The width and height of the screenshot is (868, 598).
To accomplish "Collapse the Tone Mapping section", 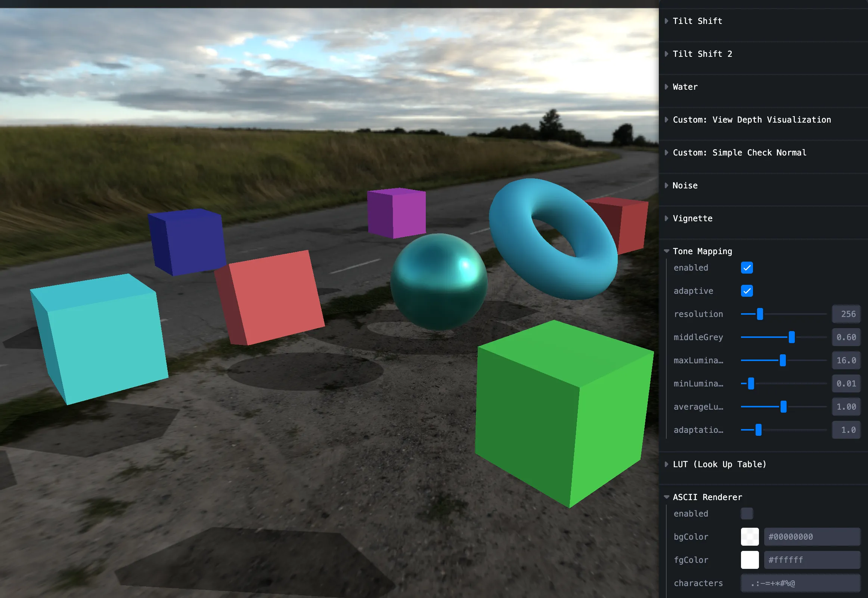I will pyautogui.click(x=702, y=251).
